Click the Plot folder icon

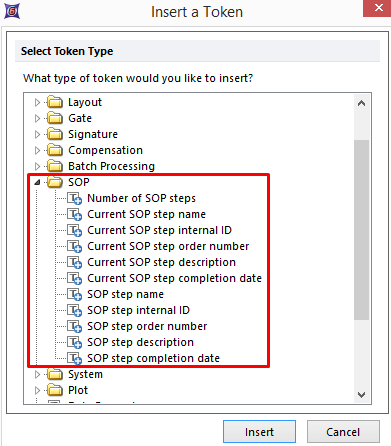[x=55, y=390]
